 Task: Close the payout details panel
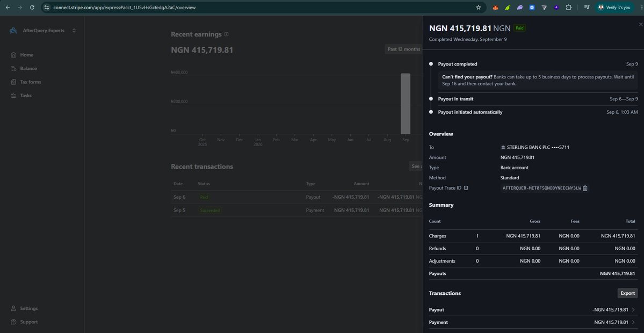(640, 25)
